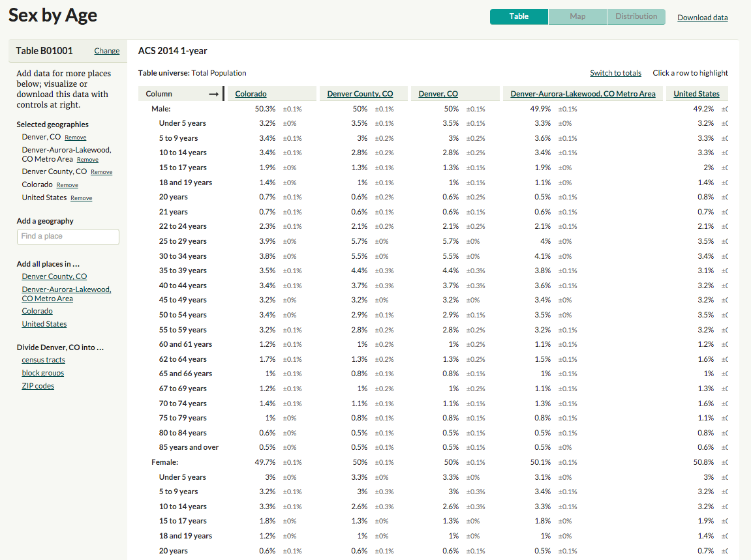This screenshot has height=560, width=751.
Task: Add all places in Denver-Aurora-Lakewood Metro Area
Action: (x=66, y=294)
